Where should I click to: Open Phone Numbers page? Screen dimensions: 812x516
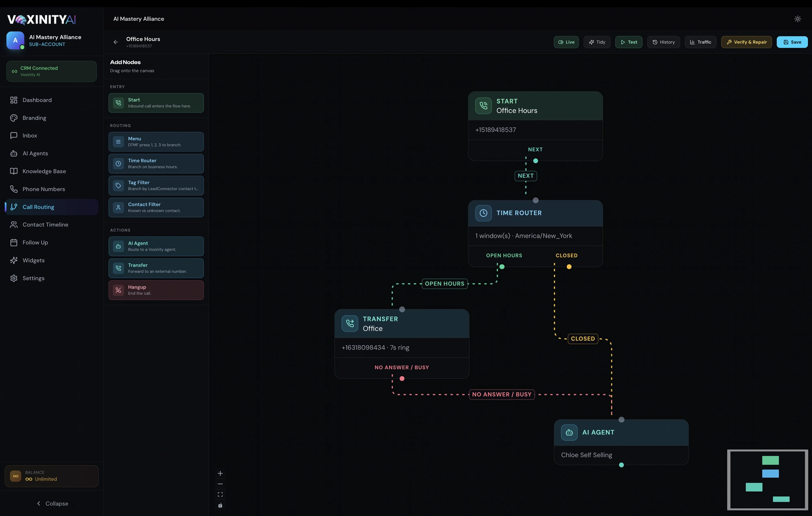coord(52,189)
